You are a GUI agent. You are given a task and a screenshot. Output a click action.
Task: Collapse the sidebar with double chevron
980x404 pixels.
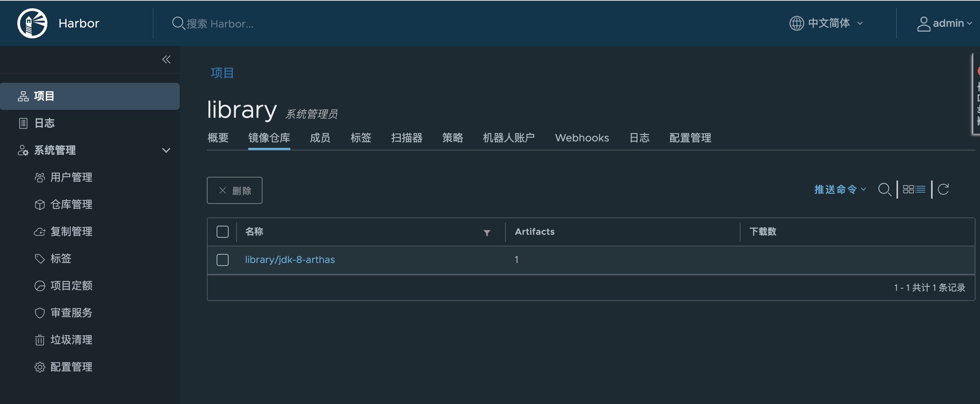tap(166, 59)
